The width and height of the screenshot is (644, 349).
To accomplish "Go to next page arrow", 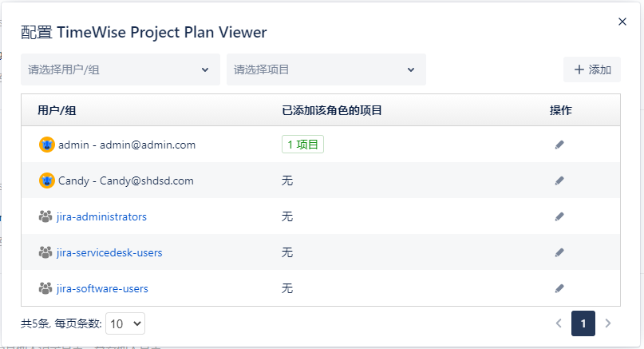I will coord(608,323).
